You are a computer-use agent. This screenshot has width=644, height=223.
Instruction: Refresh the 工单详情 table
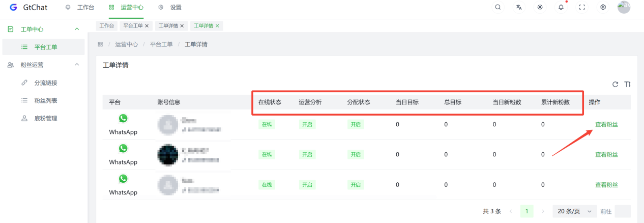615,84
